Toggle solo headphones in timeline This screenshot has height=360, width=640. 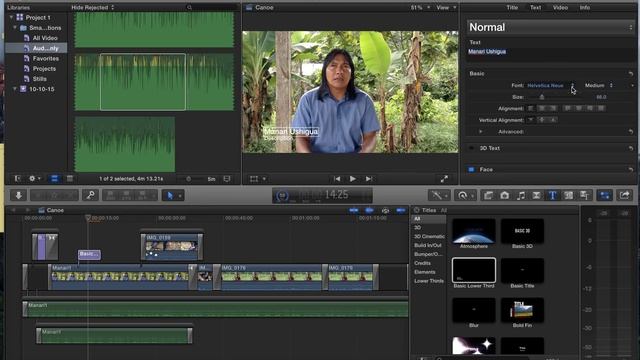click(x=385, y=210)
